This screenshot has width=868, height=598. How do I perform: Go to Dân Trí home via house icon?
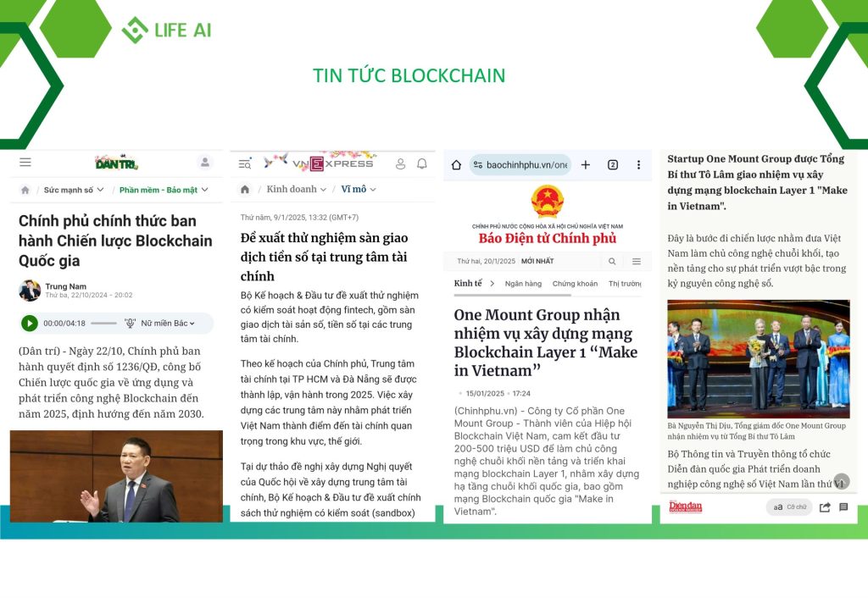coord(25,190)
